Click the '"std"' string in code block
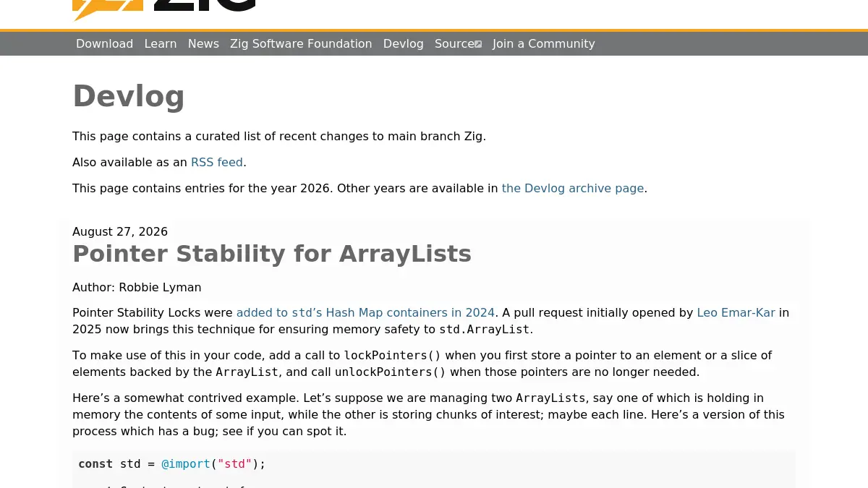868x488 pixels. (235, 463)
